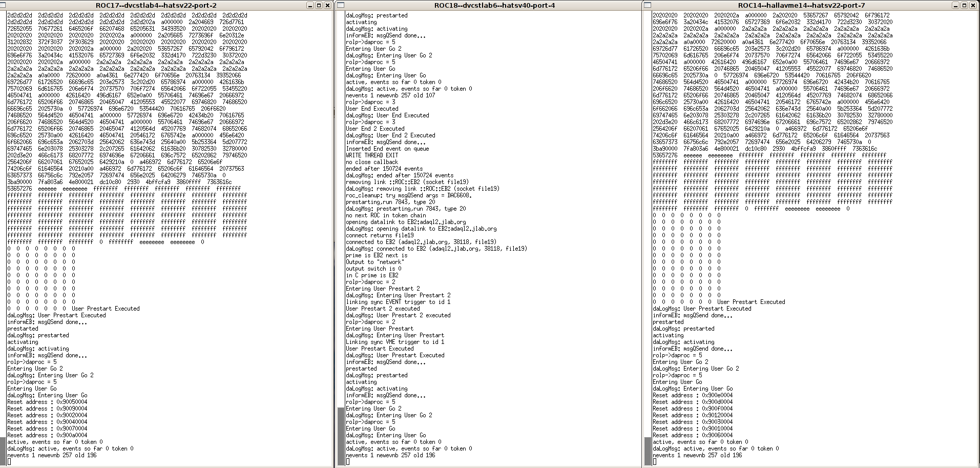The width and height of the screenshot is (980, 468).
Task: Click 'roc_cleanup: try msgQSend args' line in ROC18
Action: click(x=409, y=195)
